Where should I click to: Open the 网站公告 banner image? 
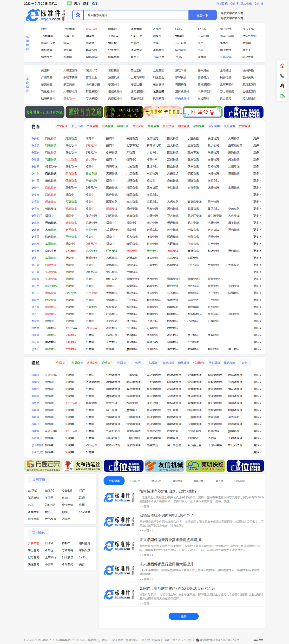pyautogui.click(x=203, y=112)
